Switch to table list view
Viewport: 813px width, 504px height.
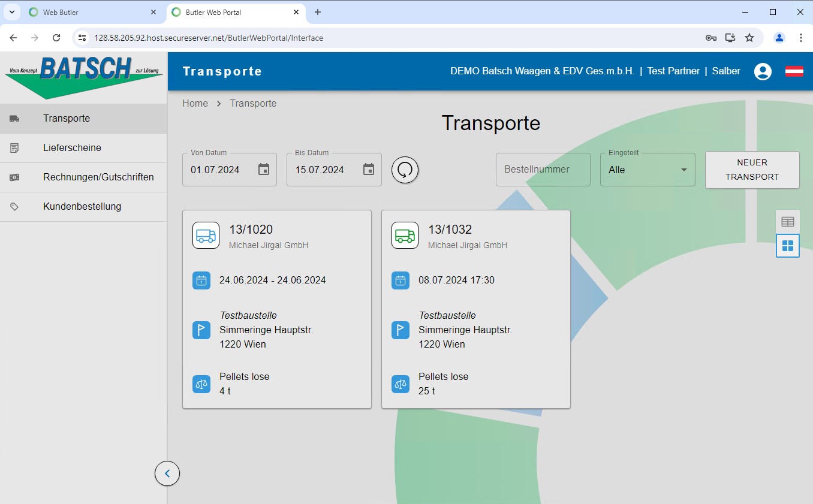tap(788, 222)
